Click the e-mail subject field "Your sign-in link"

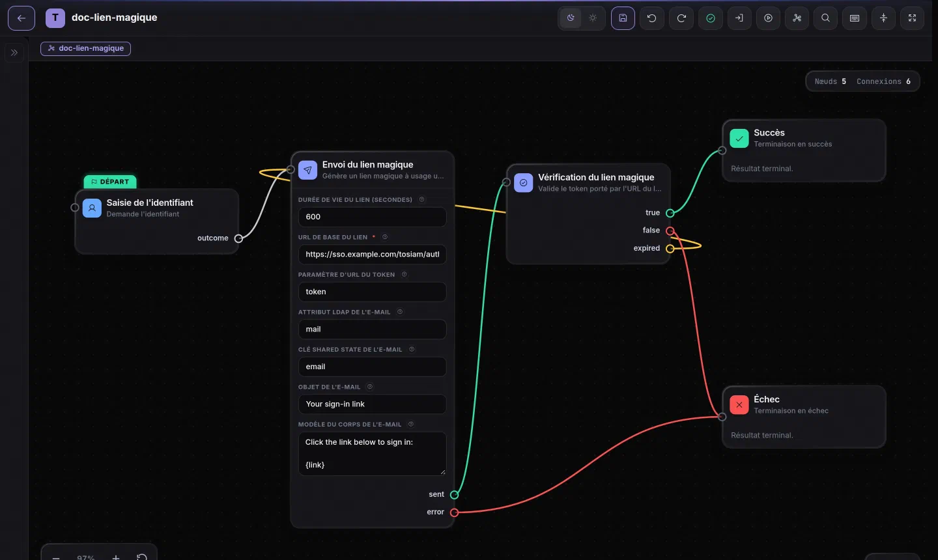pyautogui.click(x=372, y=404)
